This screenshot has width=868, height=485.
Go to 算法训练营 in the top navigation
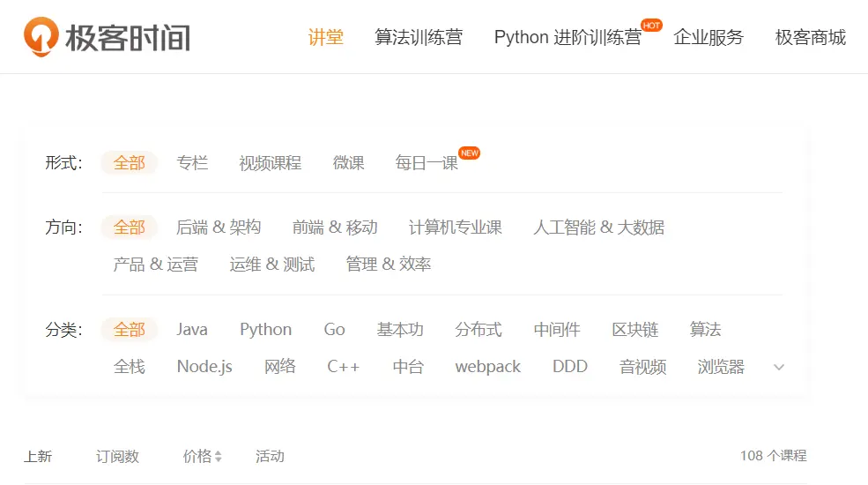click(419, 37)
